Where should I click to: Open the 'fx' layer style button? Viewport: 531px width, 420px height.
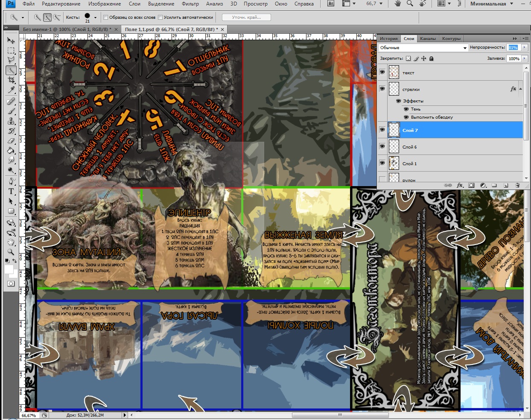(460, 186)
